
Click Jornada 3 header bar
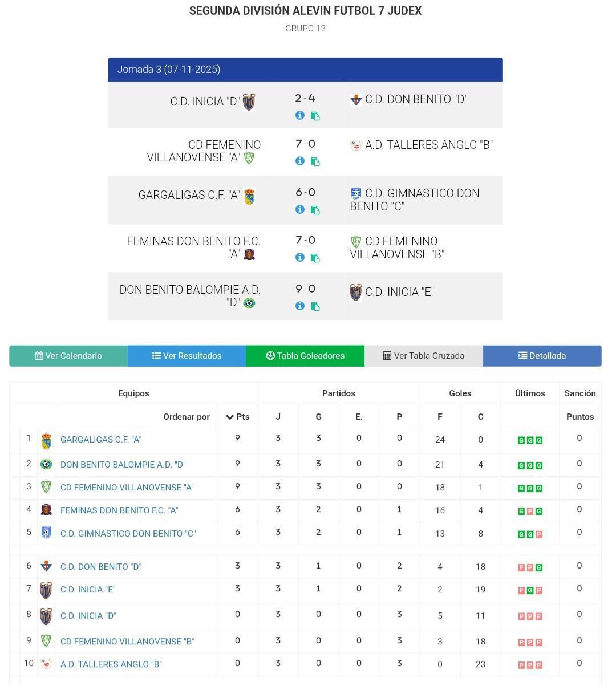pos(305,70)
